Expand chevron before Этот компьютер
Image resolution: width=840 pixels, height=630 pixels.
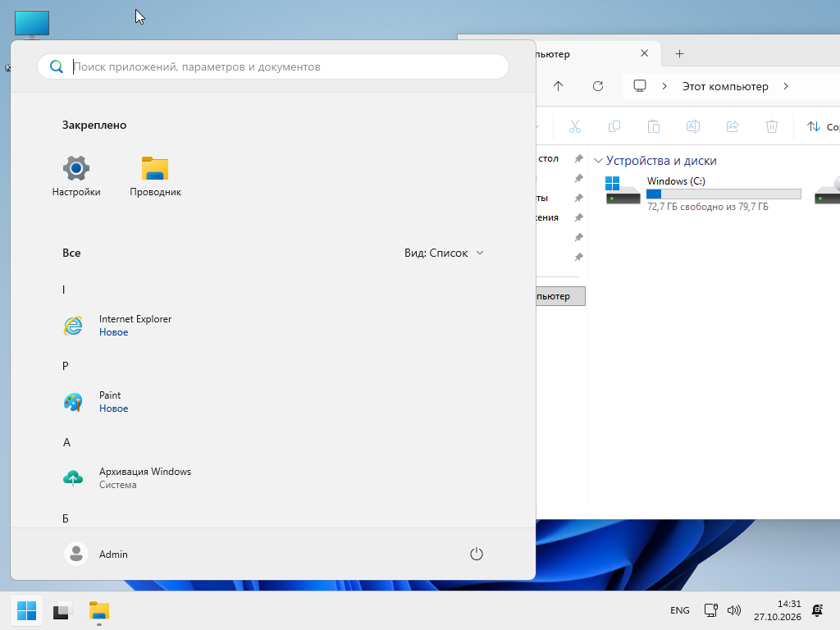click(x=664, y=86)
